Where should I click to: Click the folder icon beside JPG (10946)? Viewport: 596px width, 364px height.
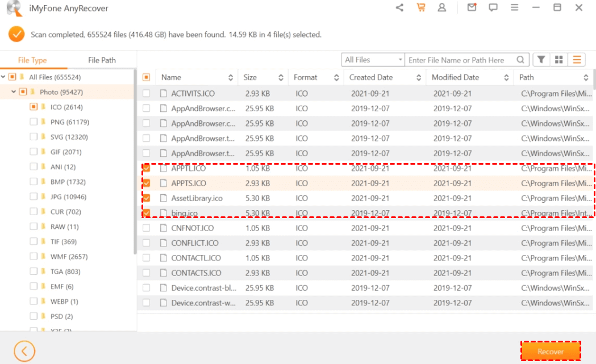[43, 197]
